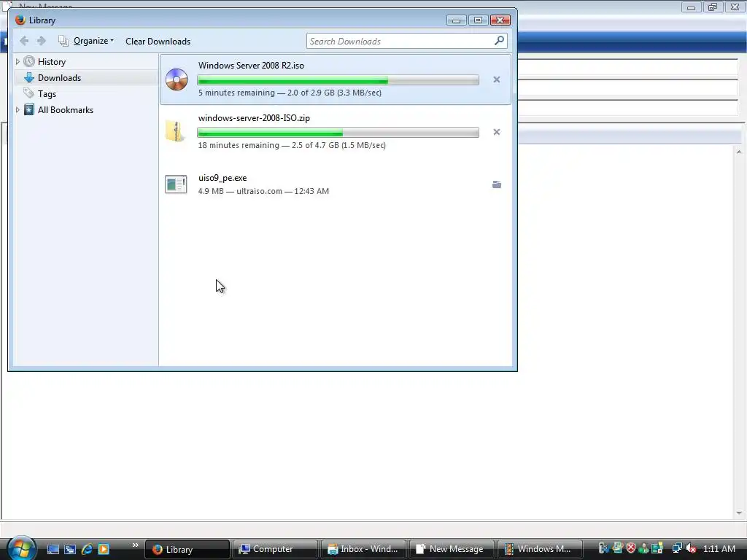Click the muted volume tray icon
Image resolution: width=747 pixels, height=560 pixels.
click(691, 548)
